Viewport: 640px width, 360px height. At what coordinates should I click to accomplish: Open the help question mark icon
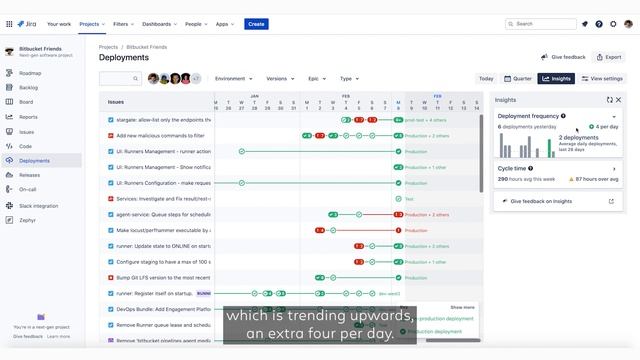(x=599, y=24)
